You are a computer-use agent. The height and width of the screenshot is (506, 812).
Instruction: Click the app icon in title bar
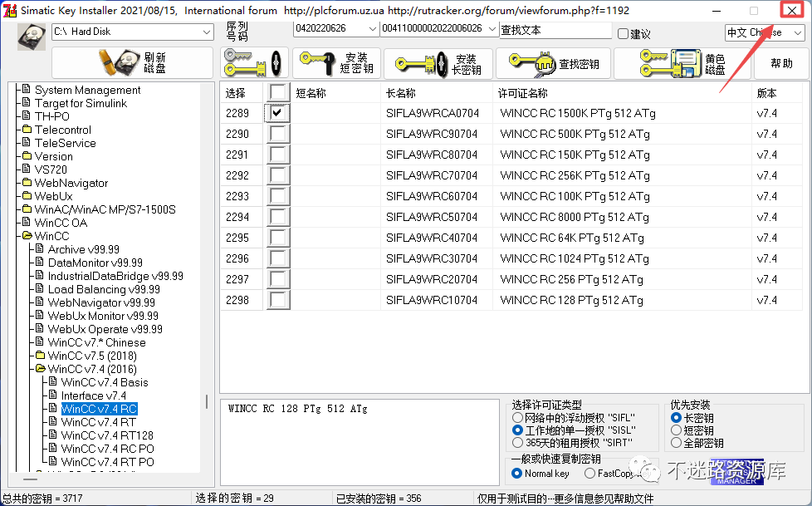[x=9, y=10]
